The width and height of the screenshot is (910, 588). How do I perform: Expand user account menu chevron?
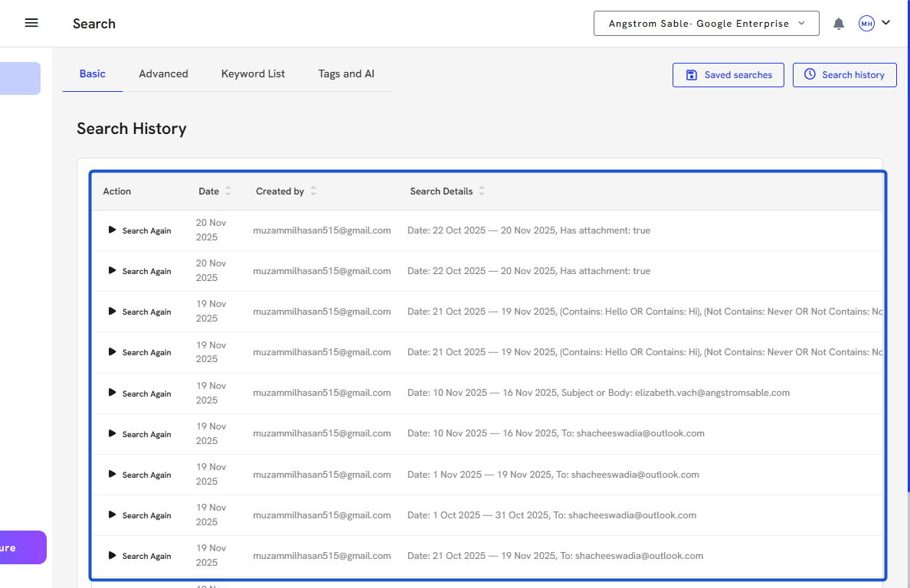coord(886,23)
